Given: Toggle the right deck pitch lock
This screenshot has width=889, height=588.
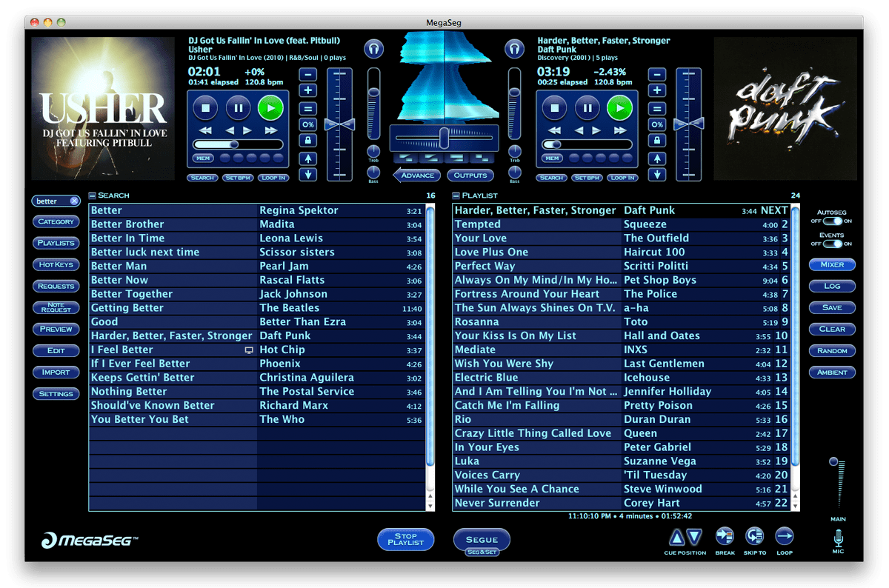Looking at the screenshot, I should (x=657, y=140).
